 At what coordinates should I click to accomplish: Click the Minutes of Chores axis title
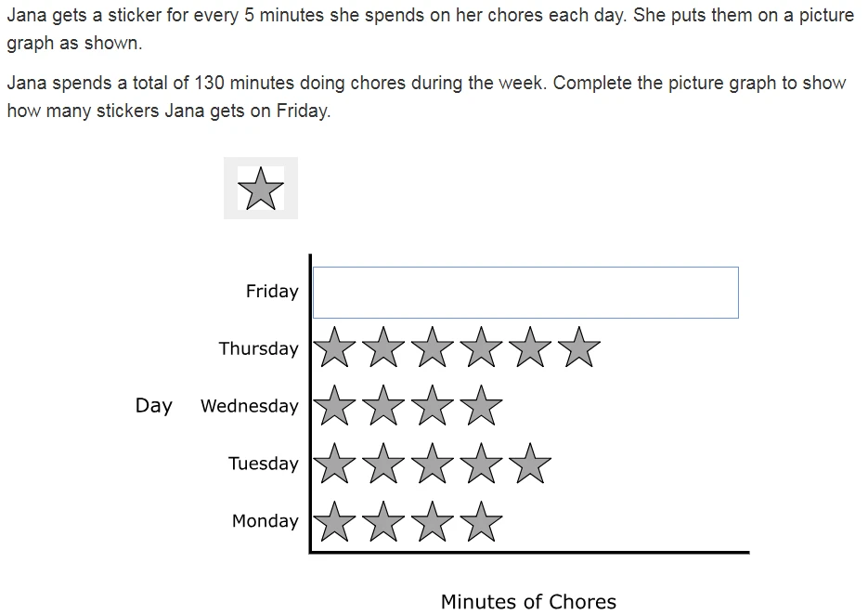tap(528, 602)
